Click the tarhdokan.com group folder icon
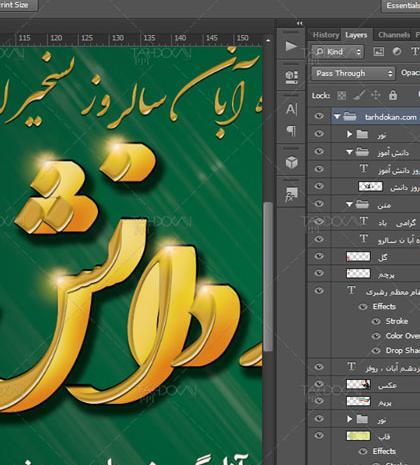 (x=350, y=117)
